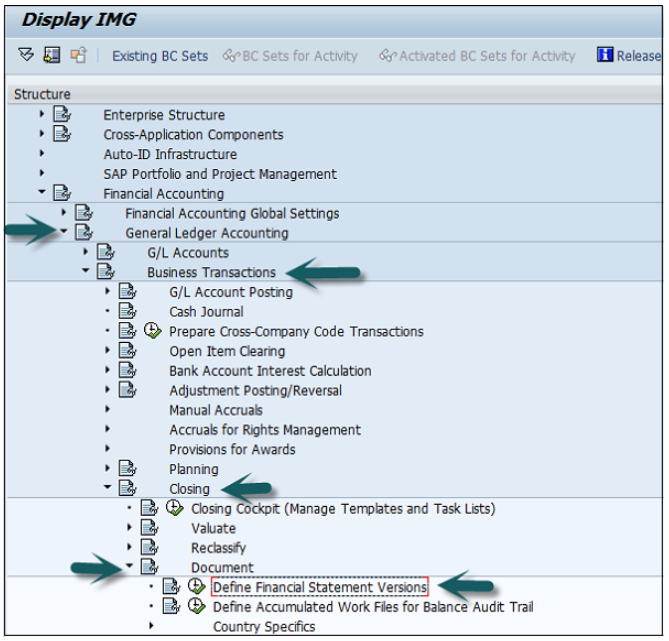Expand the Valuate node arrow
This screenshot has height=641, width=669.
[x=130, y=528]
